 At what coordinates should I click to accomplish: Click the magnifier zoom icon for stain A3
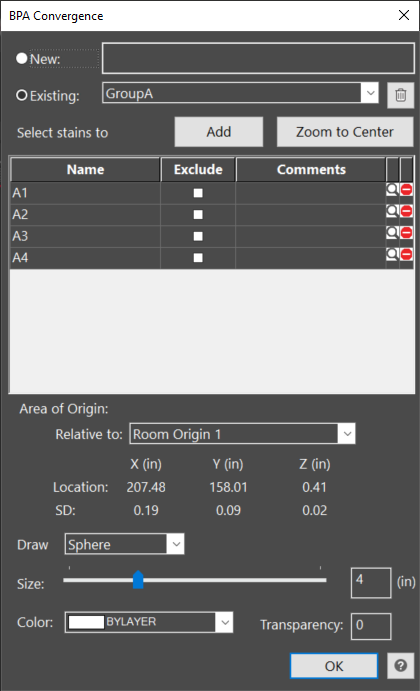pyautogui.click(x=392, y=233)
